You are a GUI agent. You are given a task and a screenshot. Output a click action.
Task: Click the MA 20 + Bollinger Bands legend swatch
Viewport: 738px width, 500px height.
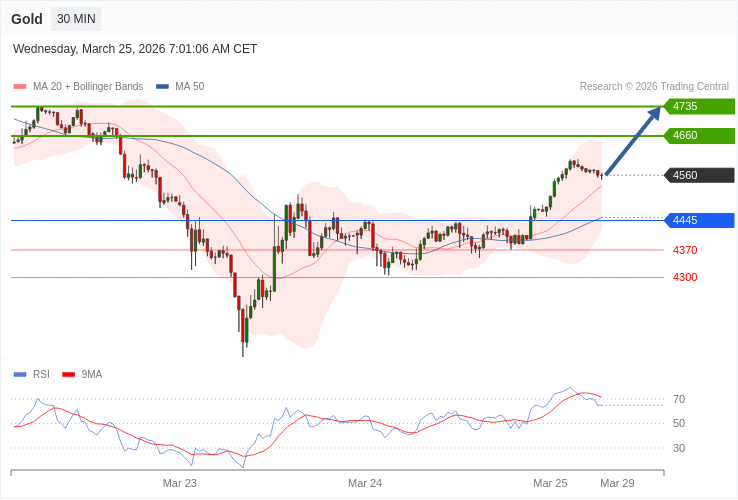20,87
